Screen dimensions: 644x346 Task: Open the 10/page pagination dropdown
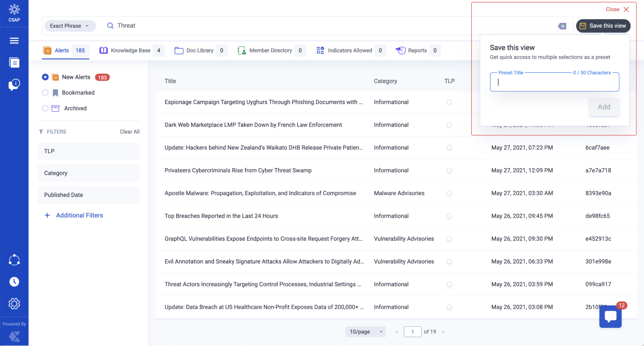365,332
